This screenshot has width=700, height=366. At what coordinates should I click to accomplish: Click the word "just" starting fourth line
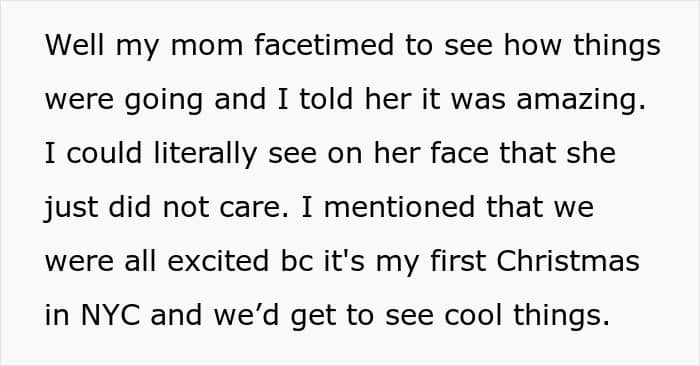pos(71,208)
